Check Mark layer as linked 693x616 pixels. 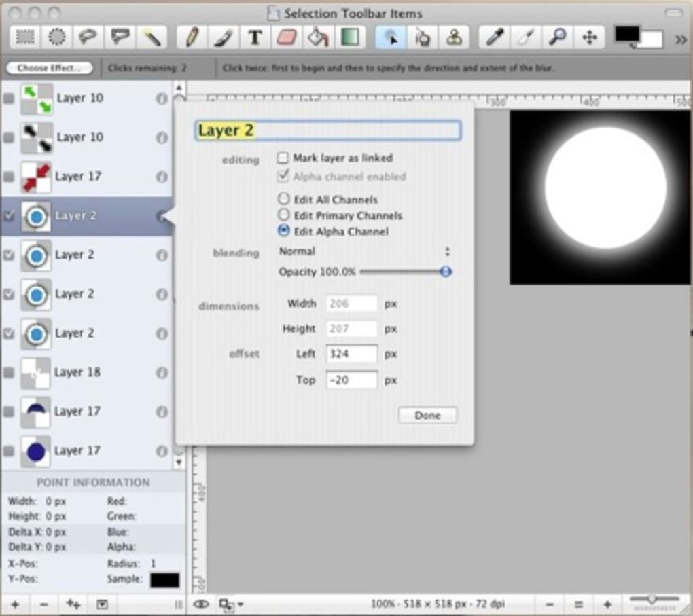coord(283,158)
